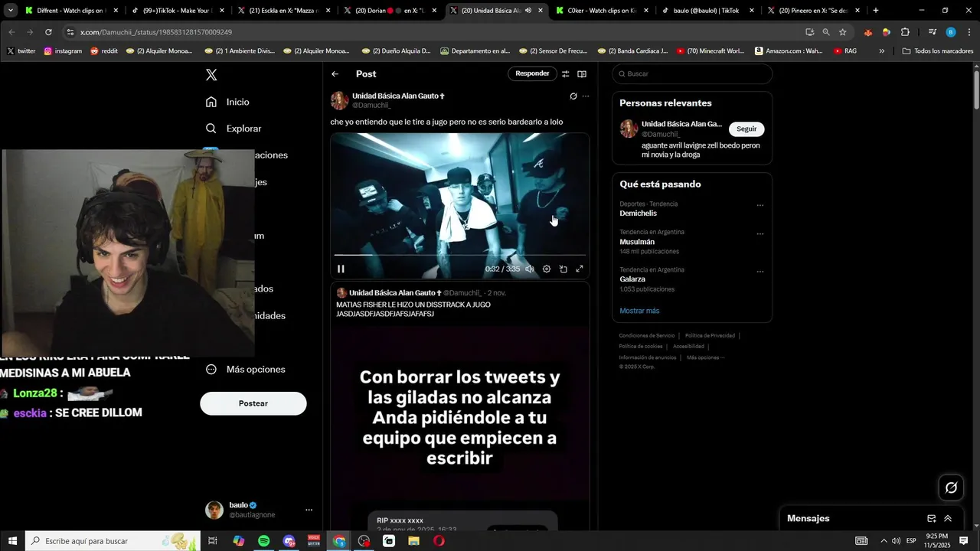Pause the video
The height and width of the screenshot is (551, 980).
pos(341,269)
